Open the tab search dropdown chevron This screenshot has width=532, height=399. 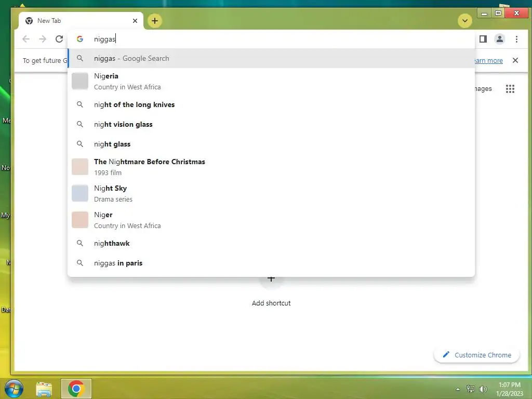(465, 21)
